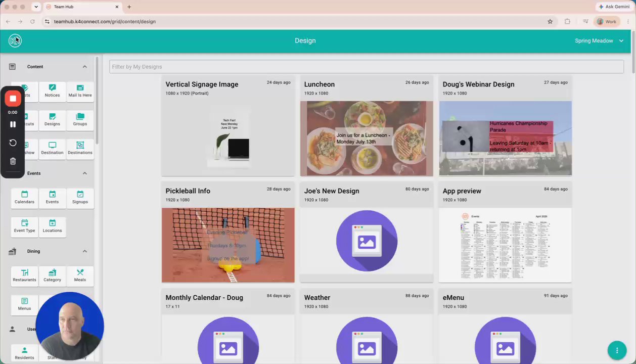
Task: Open the App preview design thumbnail
Action: (x=505, y=245)
